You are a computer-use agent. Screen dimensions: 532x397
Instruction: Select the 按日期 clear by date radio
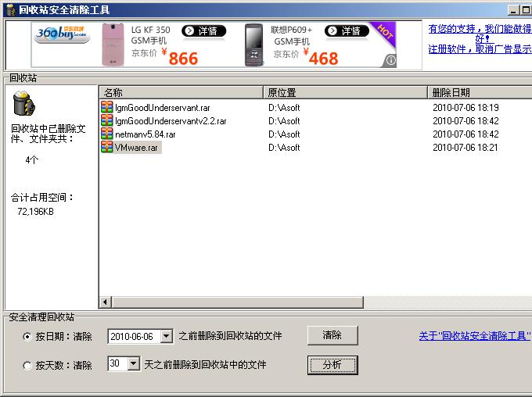(x=27, y=337)
